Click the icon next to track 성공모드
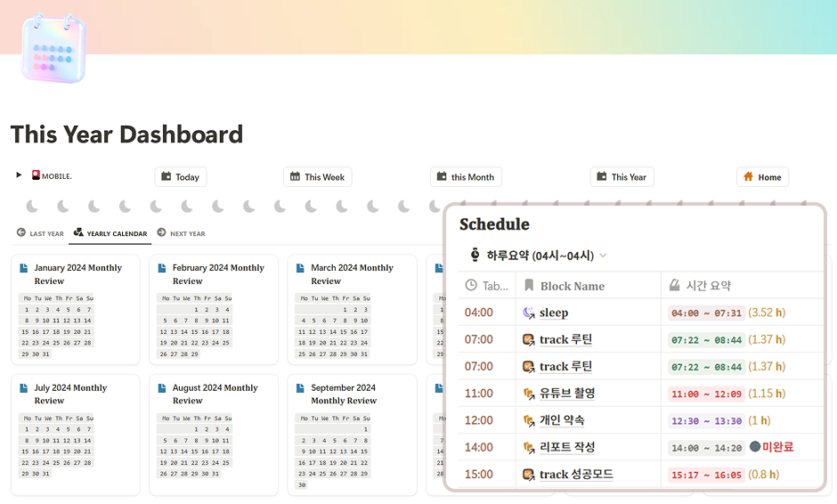Image resolution: width=837 pixels, height=504 pixels. point(528,474)
